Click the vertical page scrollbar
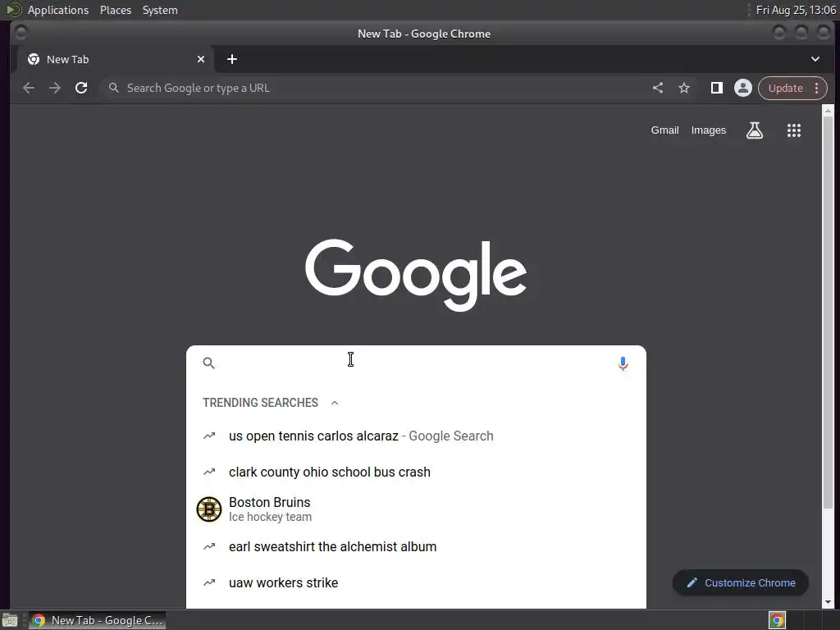840x630 pixels. point(828,313)
